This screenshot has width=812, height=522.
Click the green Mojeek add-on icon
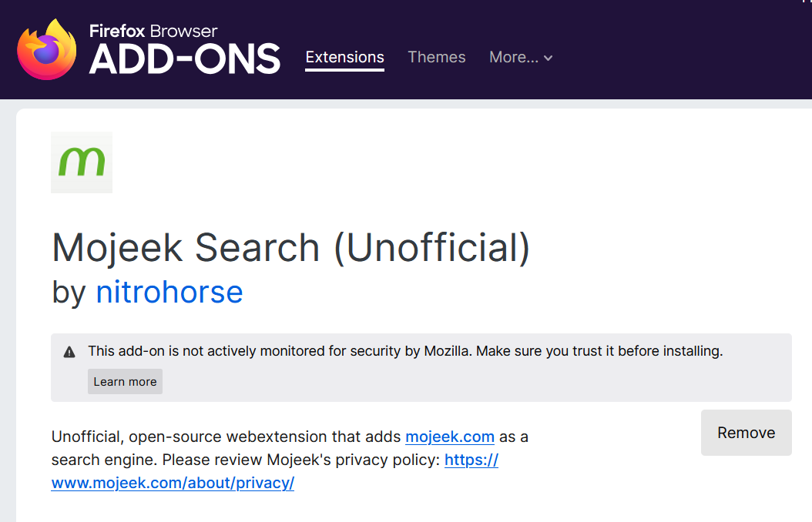pyautogui.click(x=82, y=162)
